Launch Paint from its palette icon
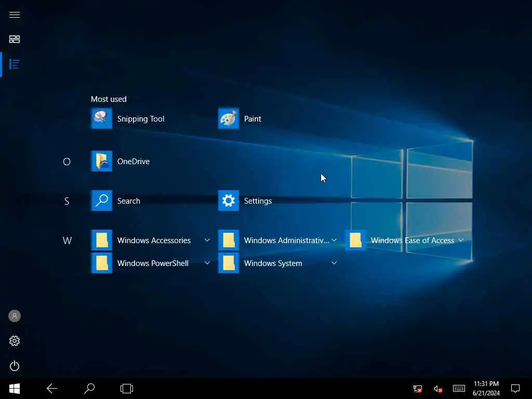 click(229, 118)
